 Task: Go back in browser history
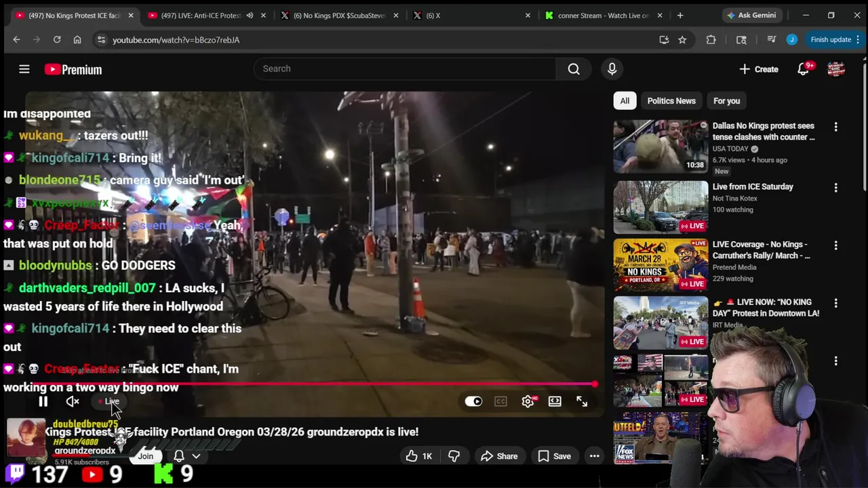click(x=16, y=40)
